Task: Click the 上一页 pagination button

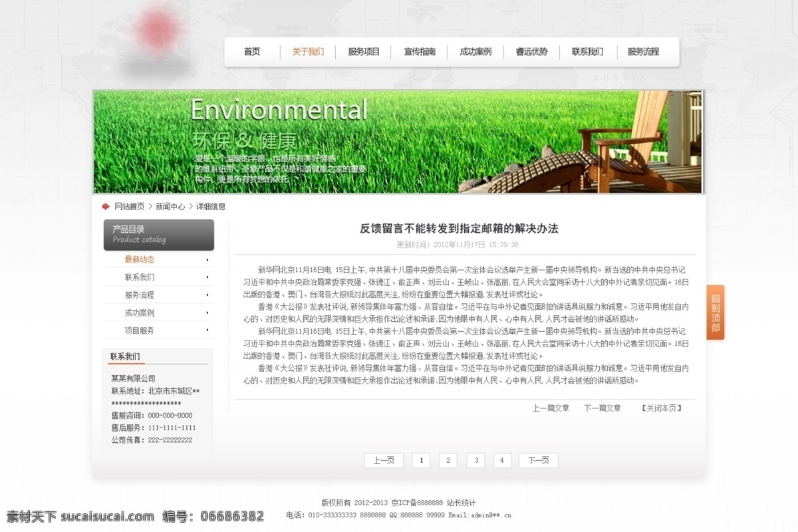Action: (384, 460)
